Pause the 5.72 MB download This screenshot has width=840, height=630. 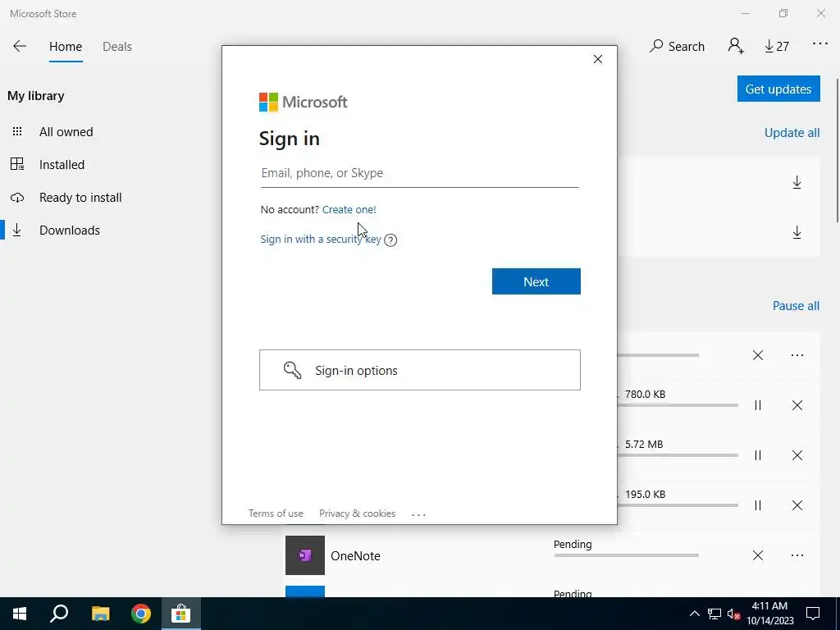tap(757, 455)
